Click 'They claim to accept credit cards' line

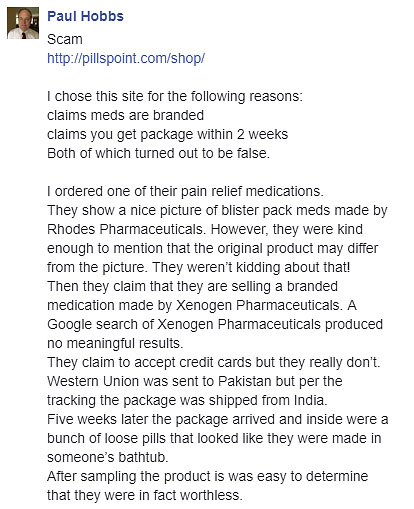[x=214, y=363]
